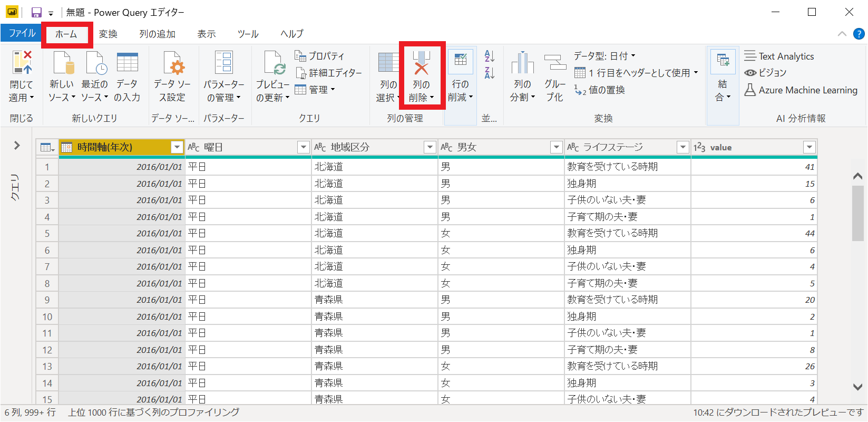Open query Properties (プロパティ)
The image size is (868, 422).
tap(320, 56)
